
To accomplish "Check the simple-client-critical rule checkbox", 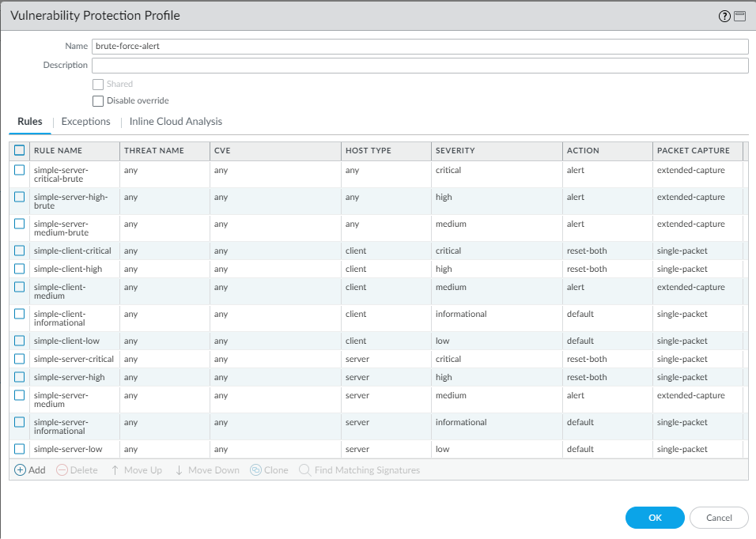I will [20, 251].
